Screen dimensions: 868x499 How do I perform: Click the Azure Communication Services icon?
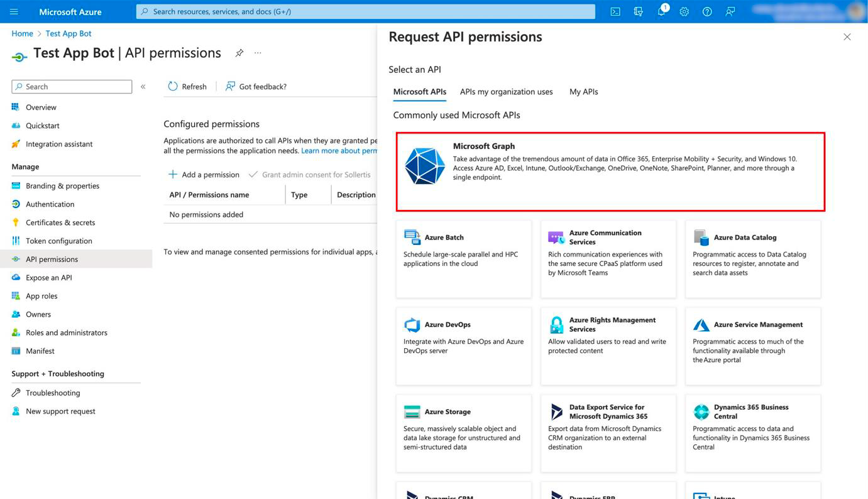(556, 238)
